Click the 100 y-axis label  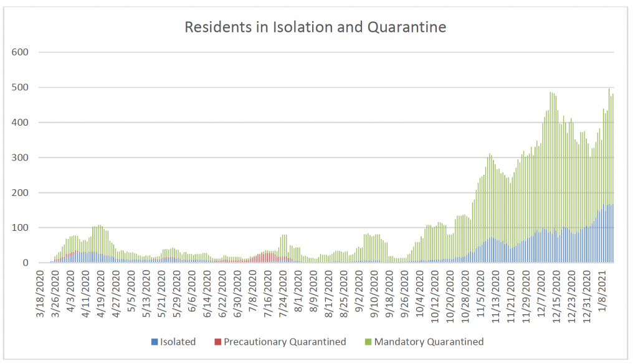click(21, 228)
